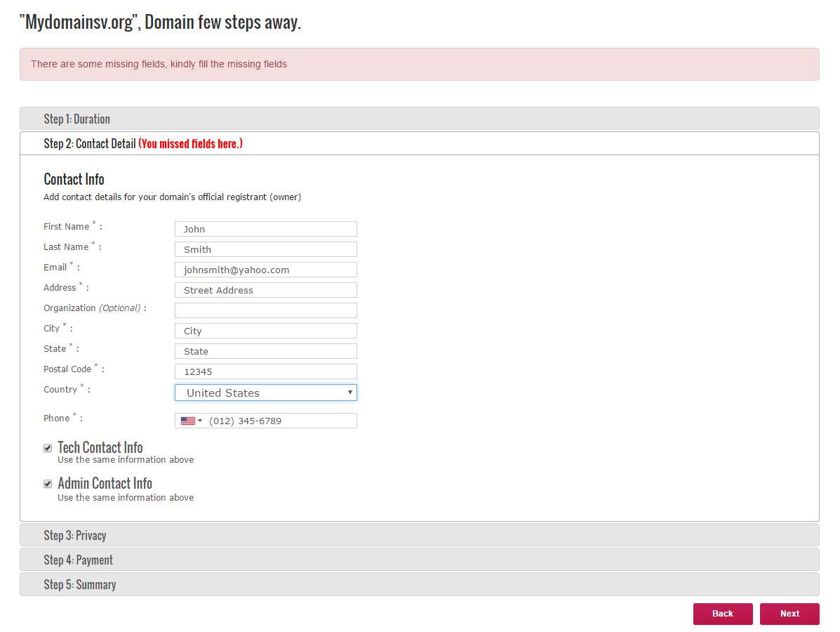Select the City text field
This screenshot has height=632, width=840.
pos(265,331)
